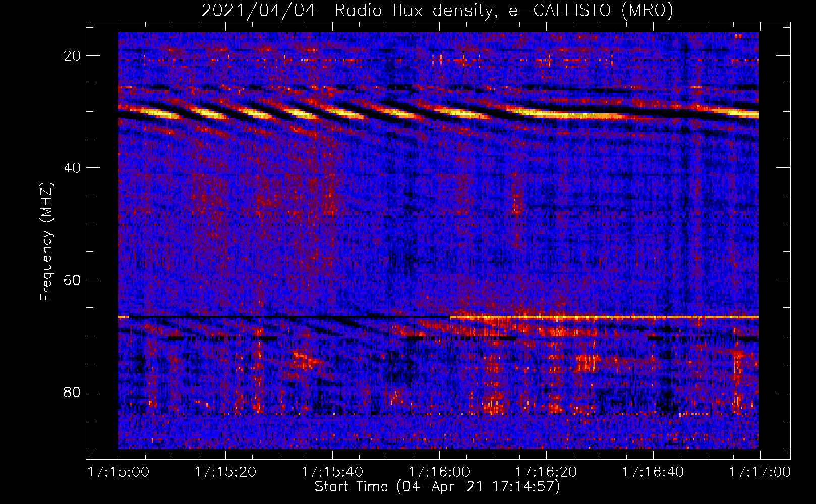Screen dimensions: 816x504
Task: Click the plot title "Radio flux density, e-CALLISTO (MRO)"
Action: [504, 11]
